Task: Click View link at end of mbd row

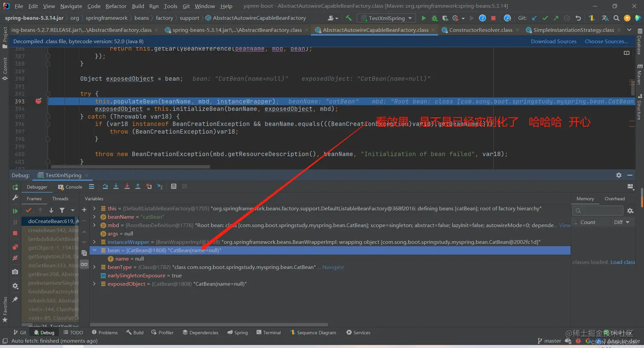Action: (565, 225)
